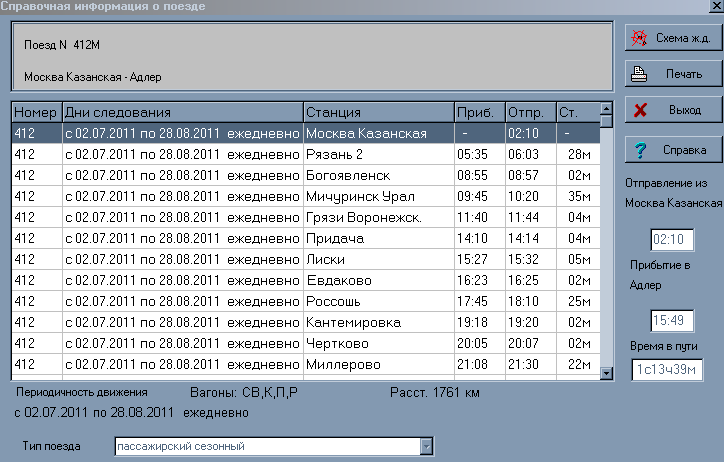Select the Москва Казанская station row

click(x=306, y=133)
